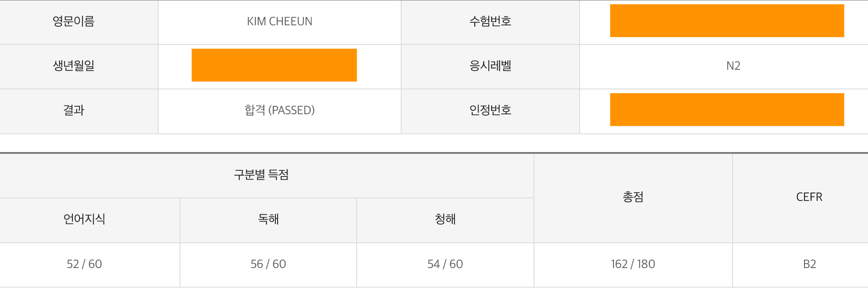This screenshot has width=868, height=297.
Task: Select the 162 / 180 total score
Action: click(633, 264)
